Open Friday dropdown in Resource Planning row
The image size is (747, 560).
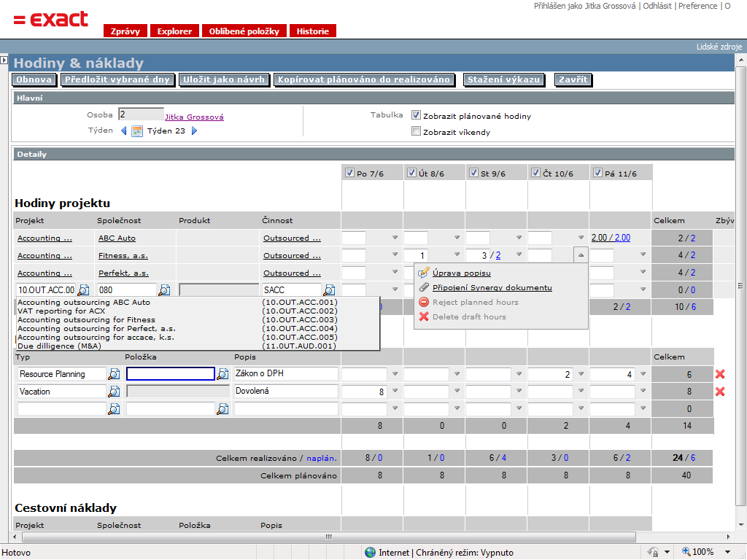pyautogui.click(x=643, y=374)
